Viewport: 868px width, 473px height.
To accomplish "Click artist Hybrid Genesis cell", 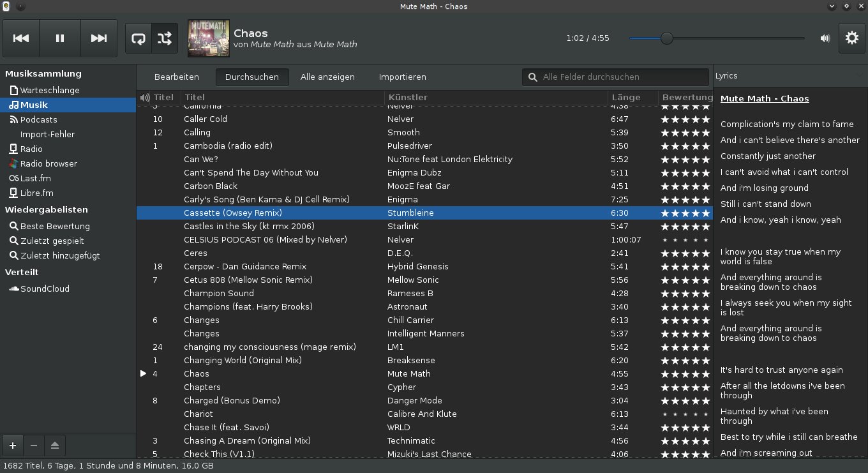I will [x=418, y=267].
